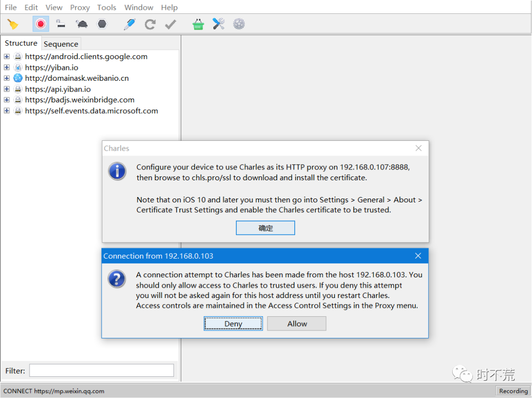Switch to the Sequence tab
The image size is (532, 398).
pos(61,44)
